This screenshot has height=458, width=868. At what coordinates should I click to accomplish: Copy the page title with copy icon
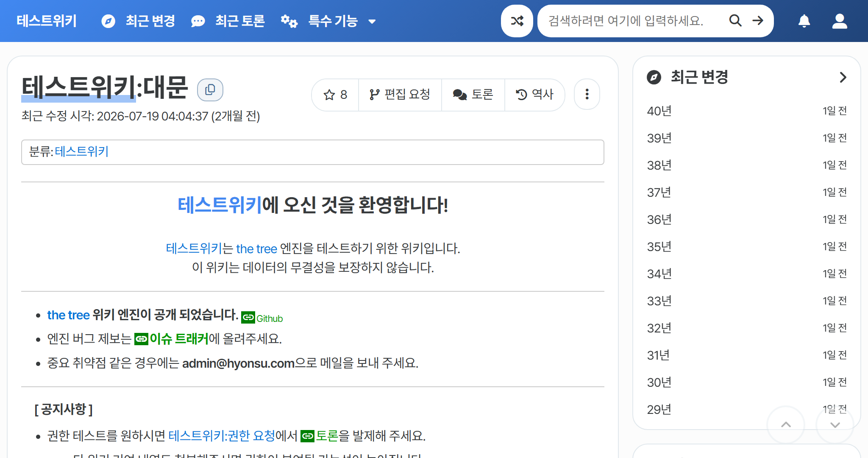point(210,90)
